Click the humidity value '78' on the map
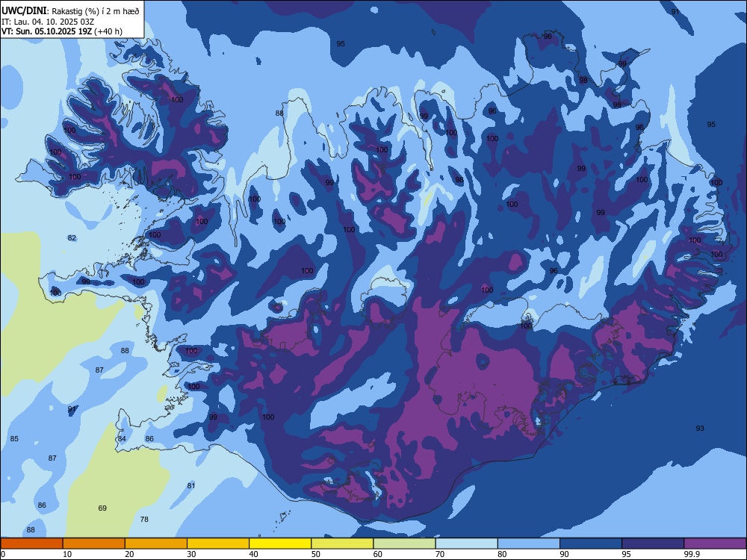 pos(144,519)
